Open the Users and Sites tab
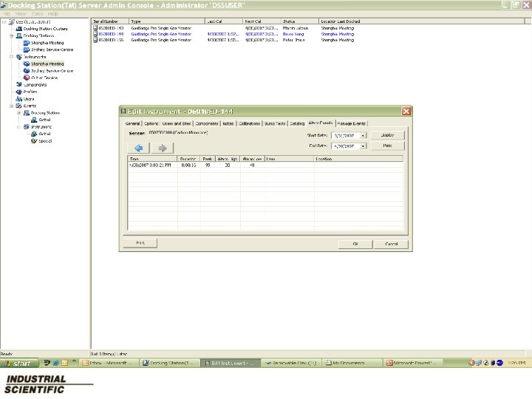This screenshot has width=532, height=399. click(177, 123)
